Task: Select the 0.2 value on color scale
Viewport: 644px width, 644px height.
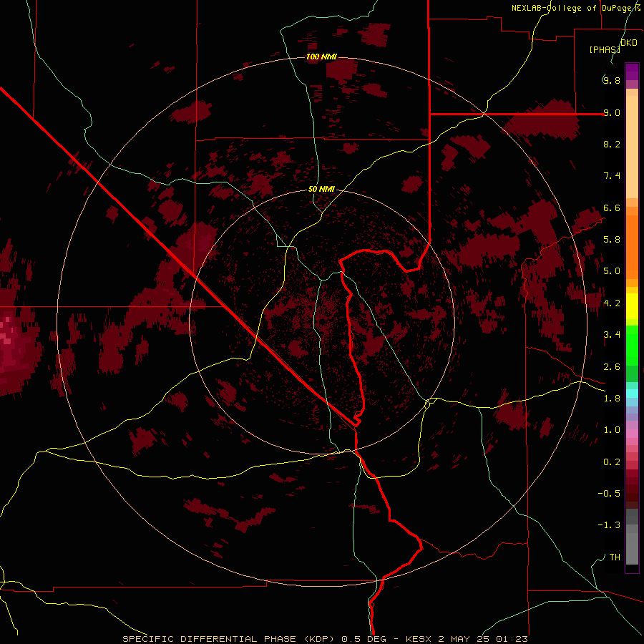Action: (612, 462)
